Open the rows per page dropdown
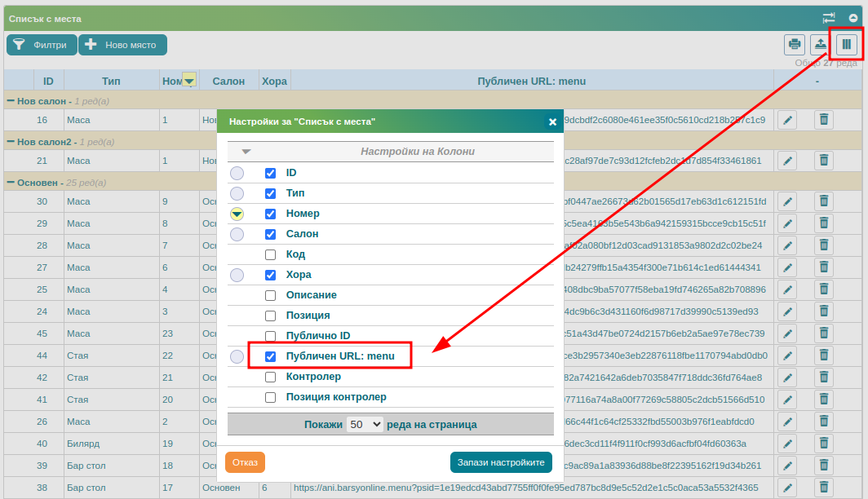This screenshot has height=499, width=868. click(x=365, y=424)
